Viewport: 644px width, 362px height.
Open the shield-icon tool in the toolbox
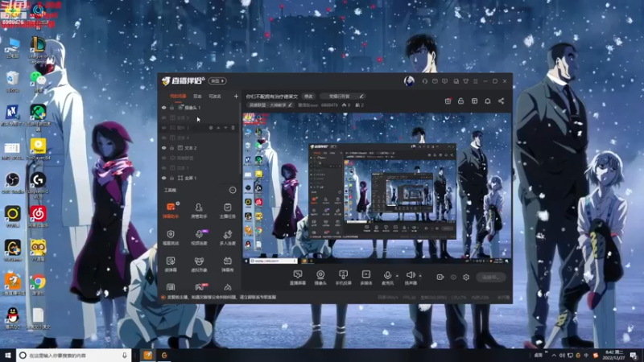(171, 237)
